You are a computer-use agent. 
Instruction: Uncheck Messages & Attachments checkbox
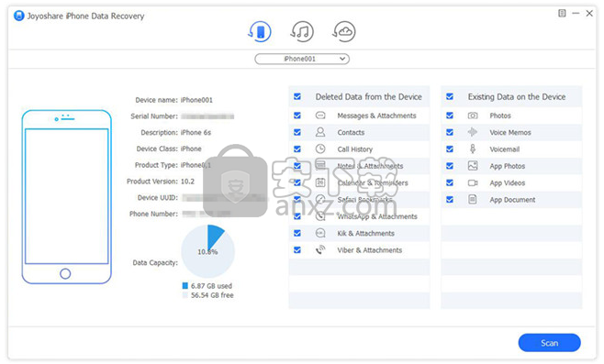(297, 116)
